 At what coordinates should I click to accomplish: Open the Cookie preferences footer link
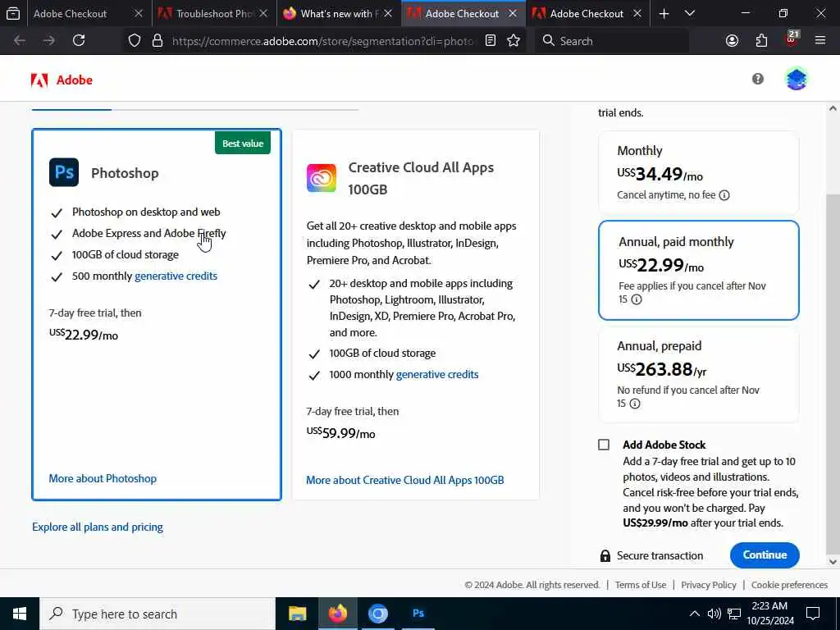789,585
